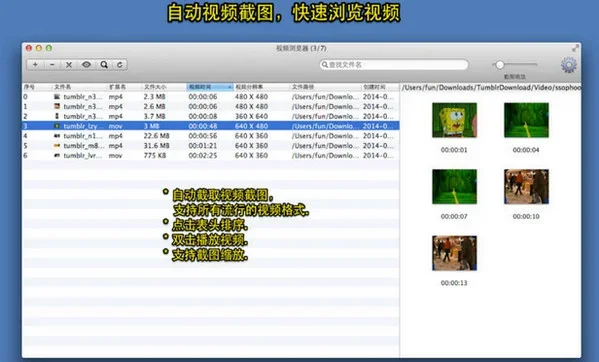Click the 640 X 480 resolution cell
The width and height of the screenshot is (599, 362).
[251, 126]
